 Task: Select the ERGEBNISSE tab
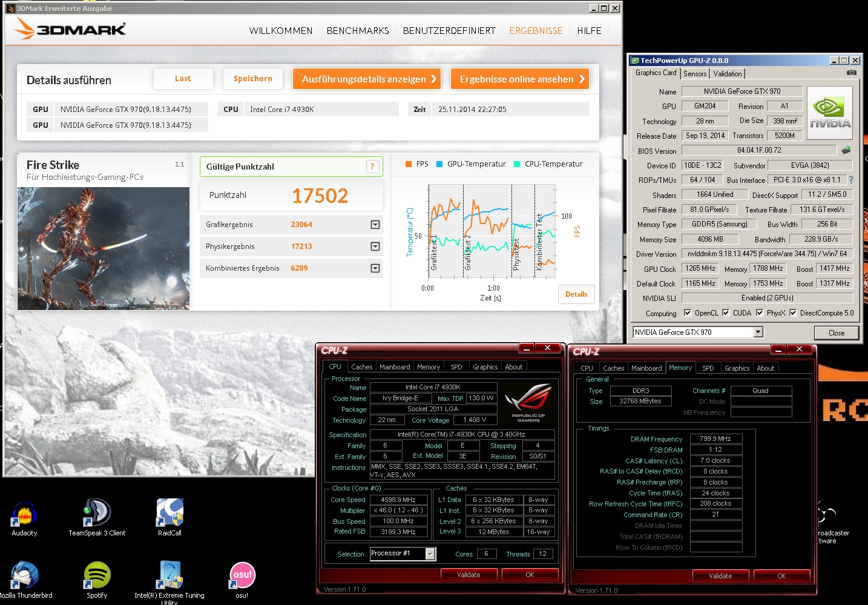536,31
